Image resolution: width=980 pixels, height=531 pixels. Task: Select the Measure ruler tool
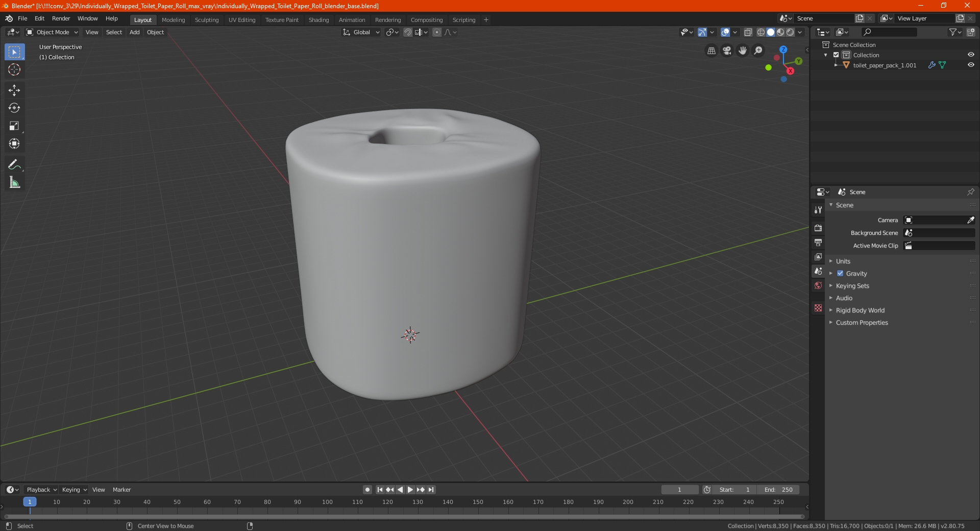click(14, 182)
